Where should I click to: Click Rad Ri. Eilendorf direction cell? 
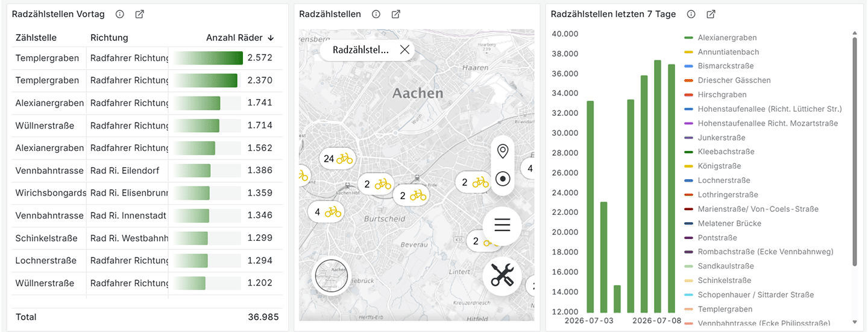pyautogui.click(x=125, y=170)
